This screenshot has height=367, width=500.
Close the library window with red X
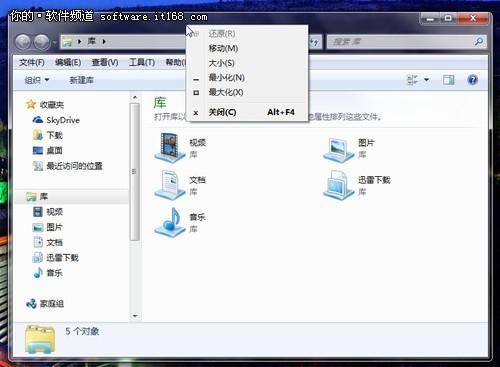click(473, 18)
